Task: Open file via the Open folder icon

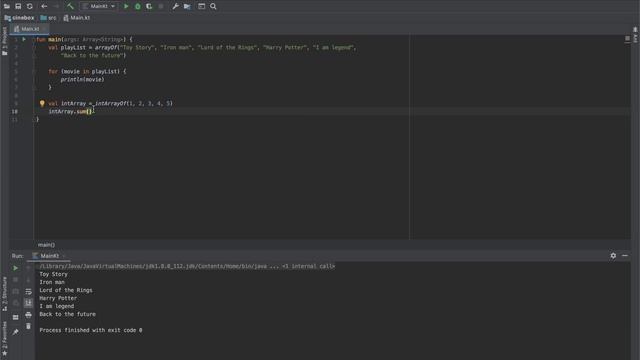Action: [7, 6]
